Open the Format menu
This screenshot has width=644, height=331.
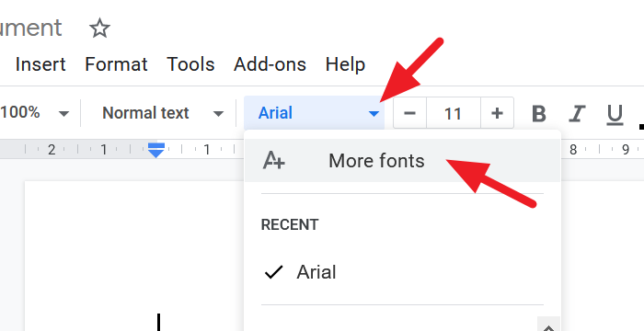click(x=116, y=64)
